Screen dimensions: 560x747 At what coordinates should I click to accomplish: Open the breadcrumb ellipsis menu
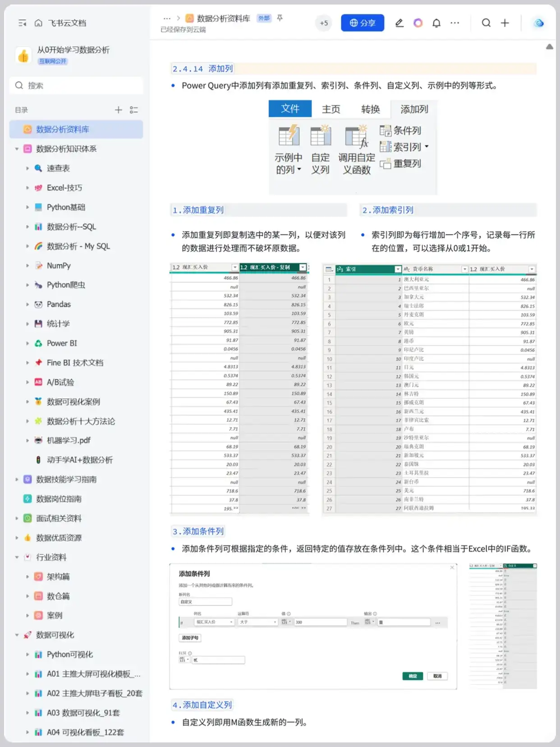point(167,18)
